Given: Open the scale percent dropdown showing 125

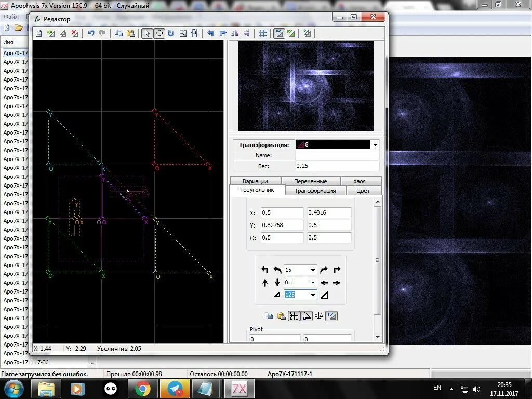Looking at the screenshot, I should (x=312, y=295).
